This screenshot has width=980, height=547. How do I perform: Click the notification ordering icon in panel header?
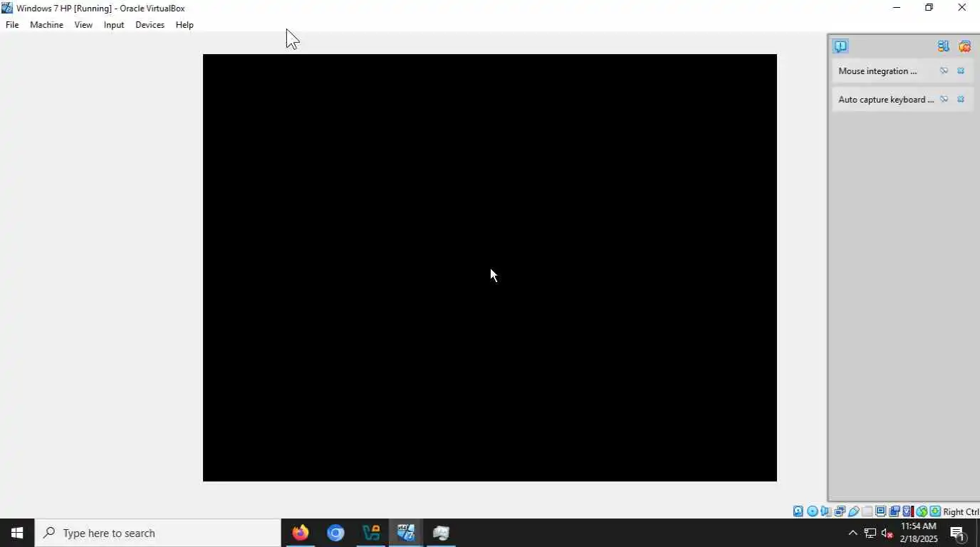pyautogui.click(x=943, y=46)
